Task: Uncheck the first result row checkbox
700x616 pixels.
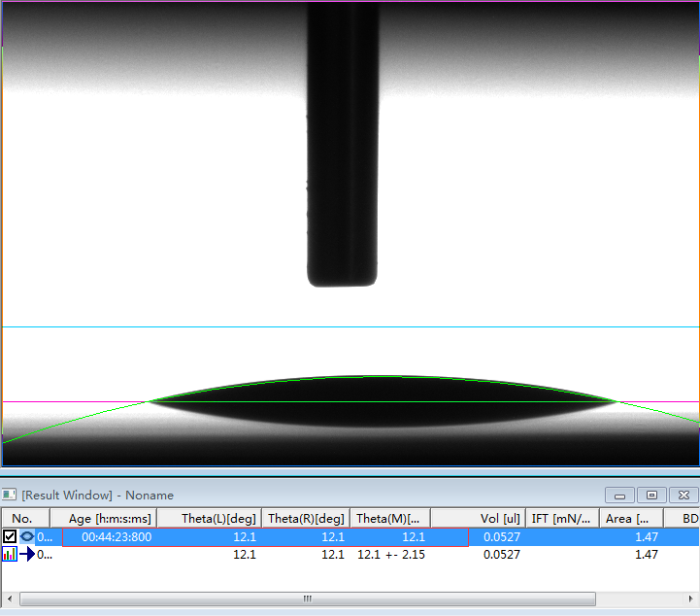Action: coord(10,536)
